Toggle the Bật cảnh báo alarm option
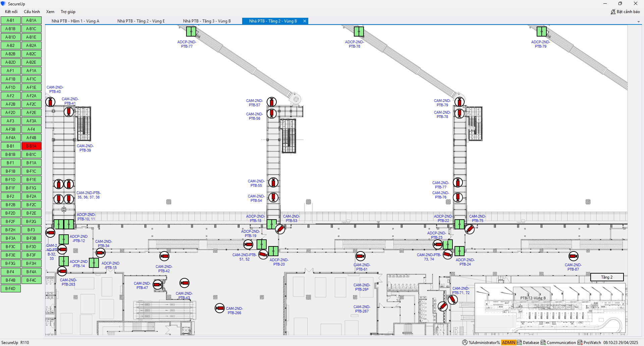644x346 pixels. pyautogui.click(x=625, y=12)
